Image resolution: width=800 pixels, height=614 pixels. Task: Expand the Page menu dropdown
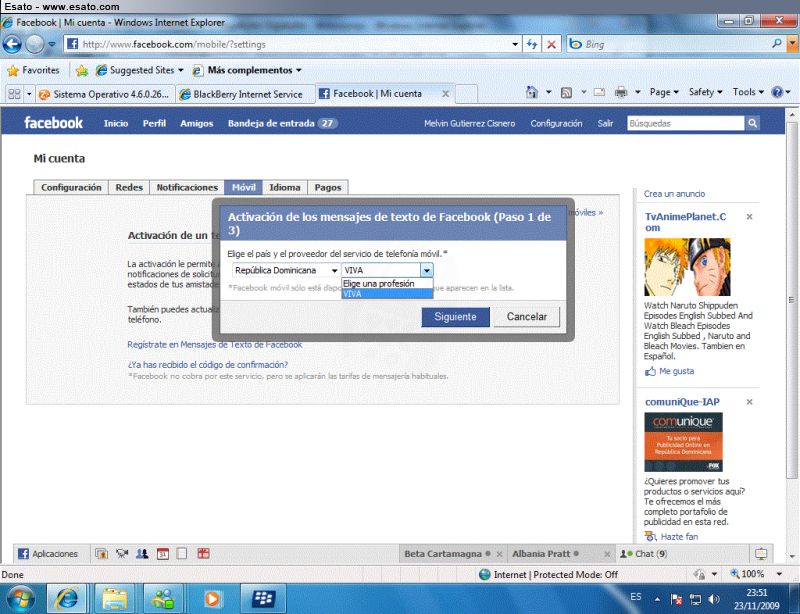pos(664,92)
